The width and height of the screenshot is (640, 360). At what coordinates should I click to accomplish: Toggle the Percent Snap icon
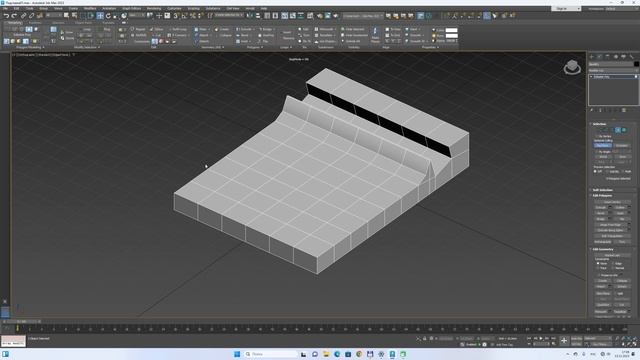[193, 16]
